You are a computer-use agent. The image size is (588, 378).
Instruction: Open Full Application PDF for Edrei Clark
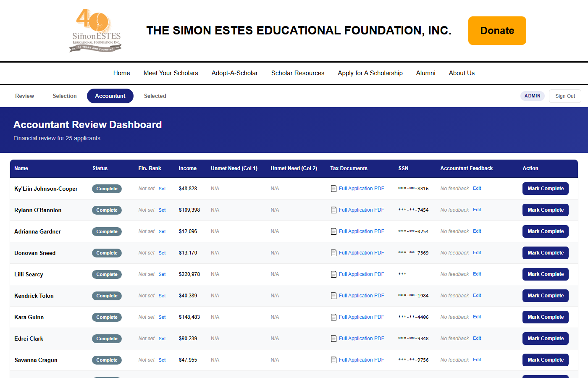(x=361, y=339)
